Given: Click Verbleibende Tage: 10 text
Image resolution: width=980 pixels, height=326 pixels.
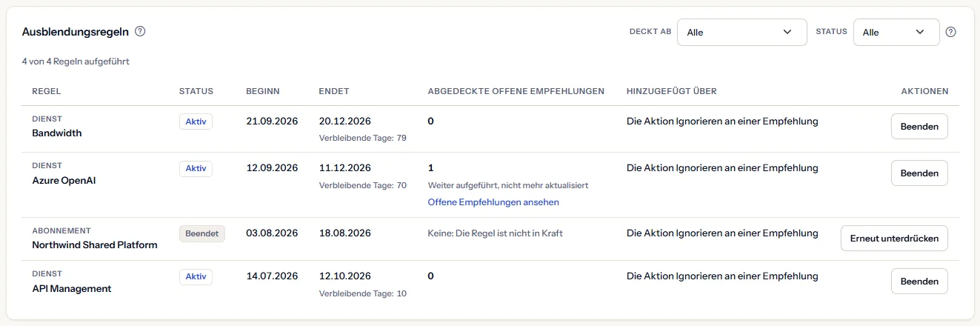Looking at the screenshot, I should click(363, 293).
